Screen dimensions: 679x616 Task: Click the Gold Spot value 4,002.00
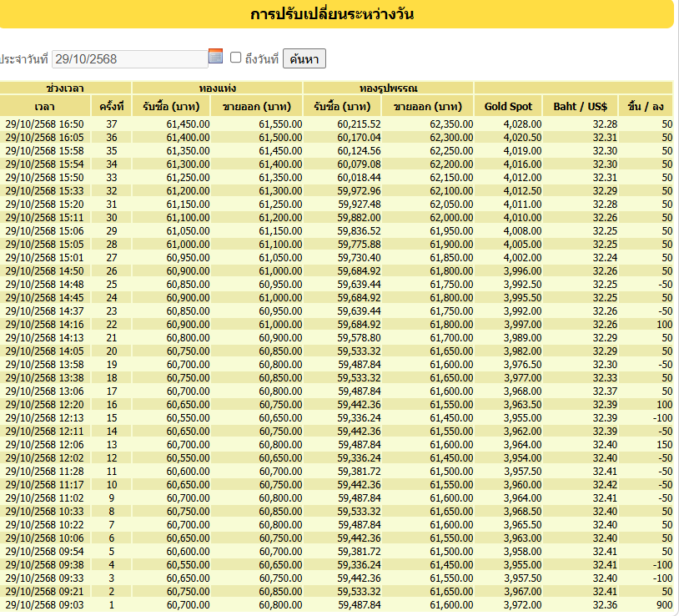(x=522, y=258)
